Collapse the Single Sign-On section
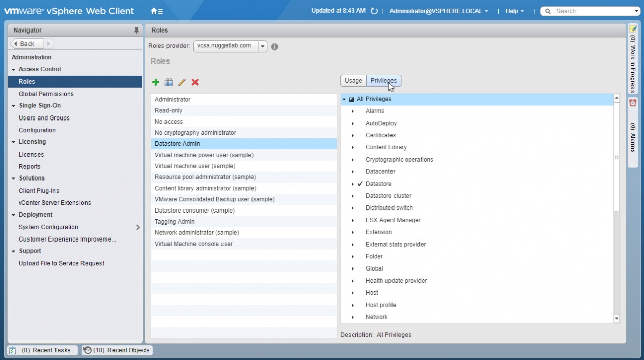644x360 pixels. [x=14, y=106]
